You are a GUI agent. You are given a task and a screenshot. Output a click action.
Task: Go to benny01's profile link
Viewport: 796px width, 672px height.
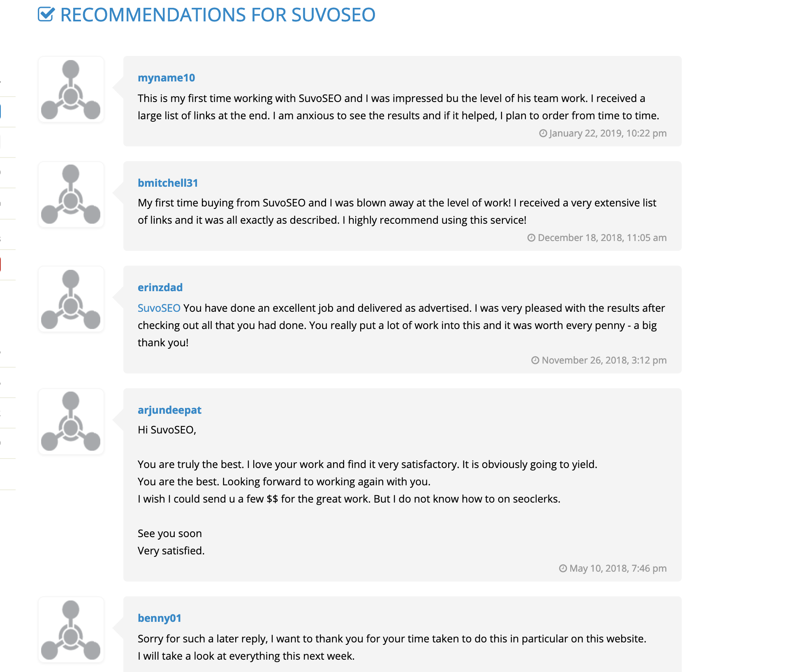click(x=159, y=618)
